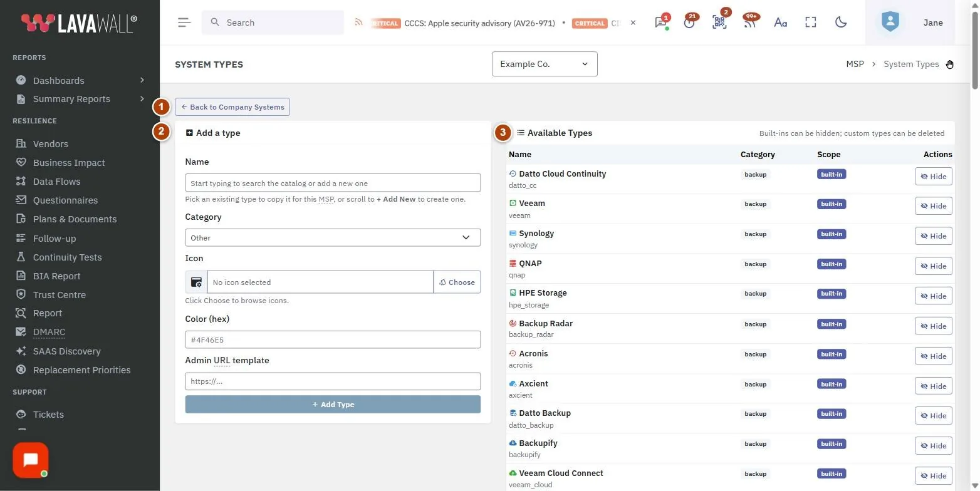Open Vendors in the sidebar
980x491 pixels.
point(50,144)
